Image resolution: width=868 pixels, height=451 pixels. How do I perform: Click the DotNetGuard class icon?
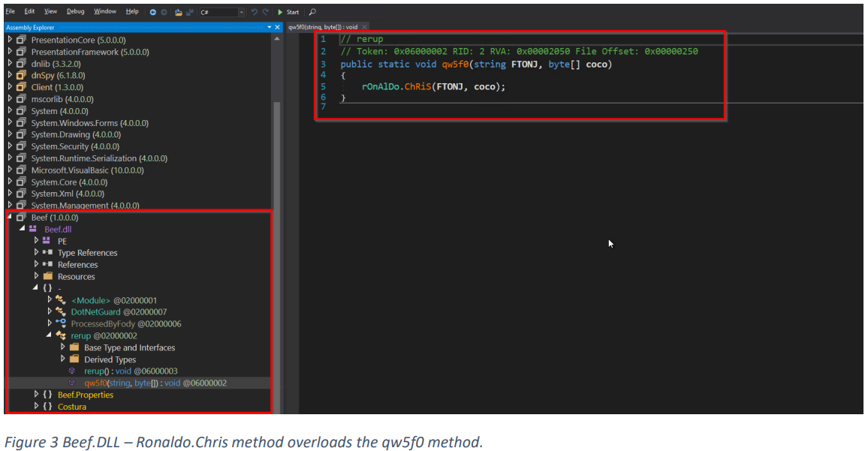60,311
